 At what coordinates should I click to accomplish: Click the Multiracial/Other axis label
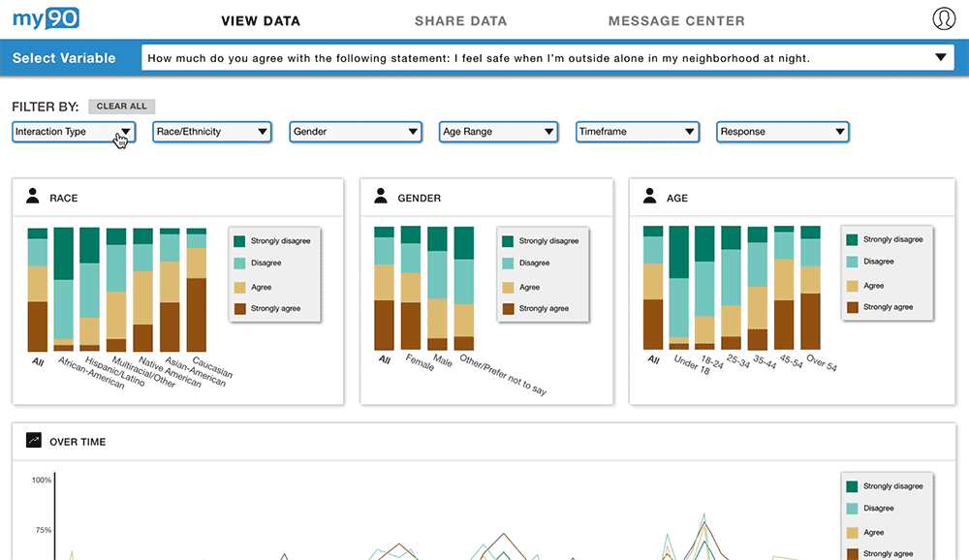(x=143, y=371)
